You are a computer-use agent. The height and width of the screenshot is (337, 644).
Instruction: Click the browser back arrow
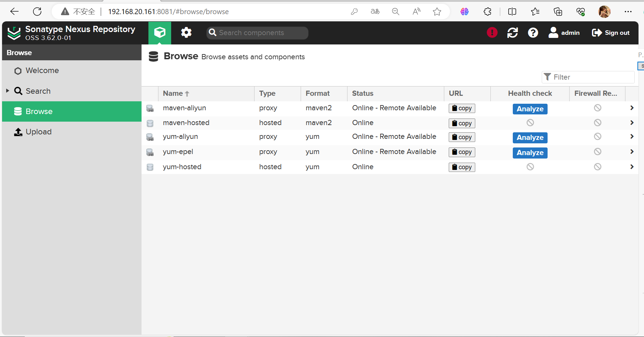tap(14, 12)
